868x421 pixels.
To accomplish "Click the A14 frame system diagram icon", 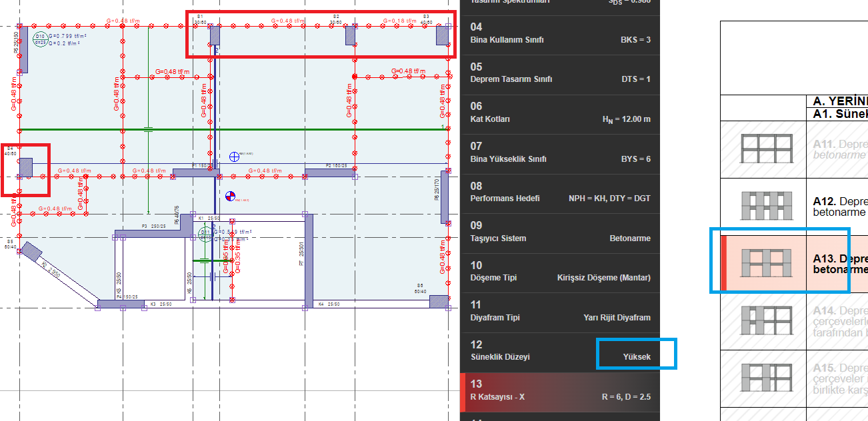I will pyautogui.click(x=766, y=320).
